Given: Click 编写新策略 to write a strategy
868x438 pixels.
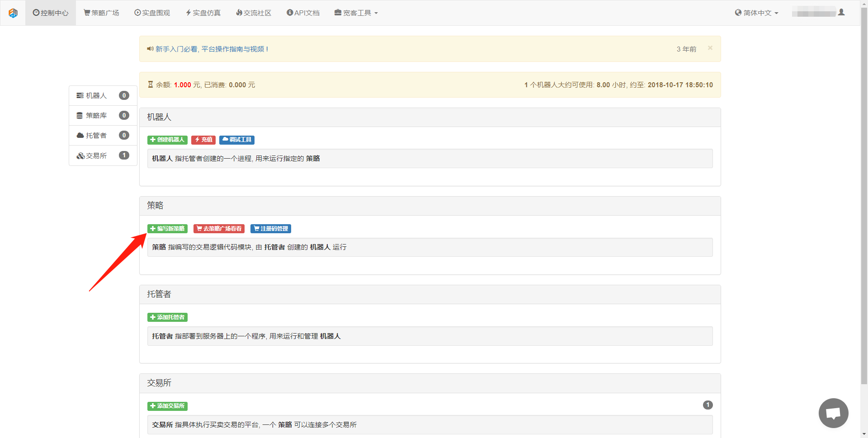Looking at the screenshot, I should click(167, 229).
